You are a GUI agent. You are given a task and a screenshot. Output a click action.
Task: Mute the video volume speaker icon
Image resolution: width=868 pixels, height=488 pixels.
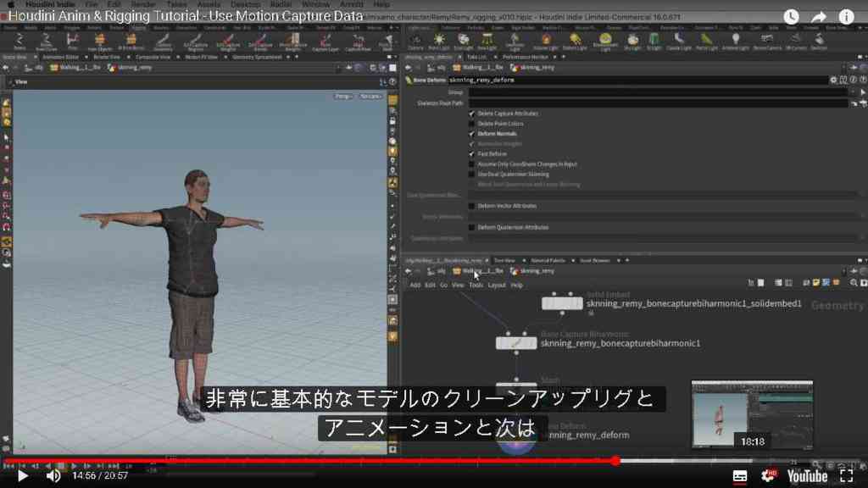tap(53, 476)
